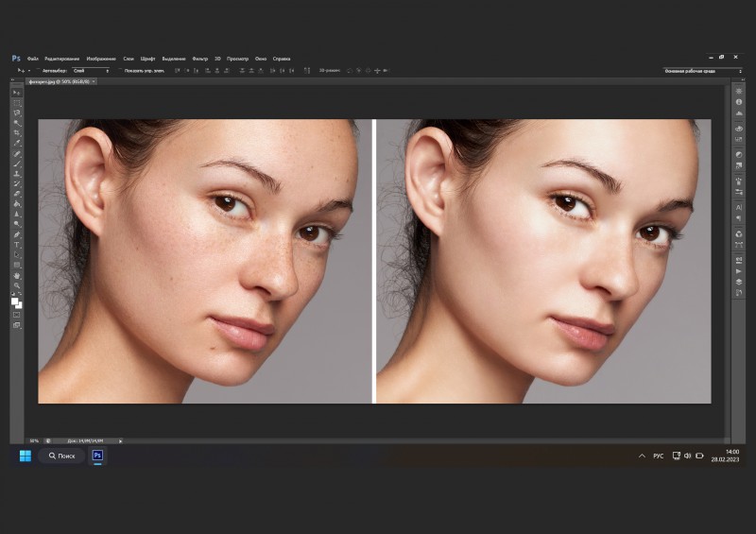The height and width of the screenshot is (534, 756).
Task: Select the Healing Brush tool
Action: (x=17, y=153)
